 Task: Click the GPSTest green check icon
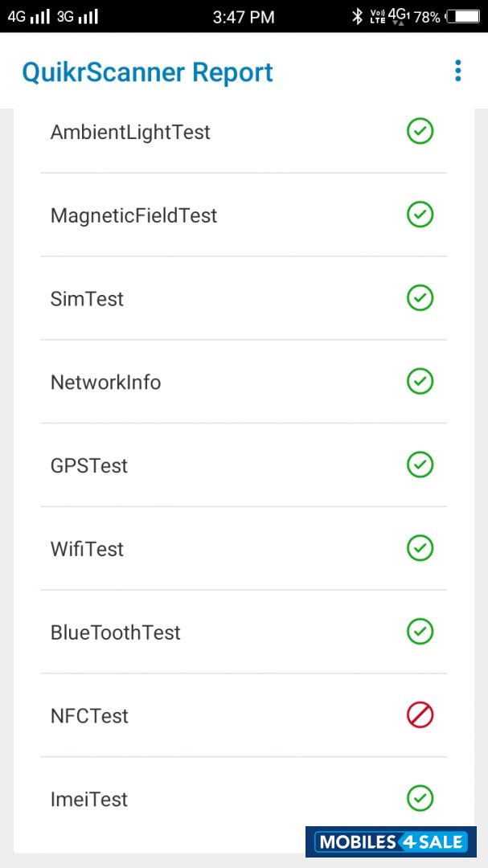pyautogui.click(x=420, y=465)
